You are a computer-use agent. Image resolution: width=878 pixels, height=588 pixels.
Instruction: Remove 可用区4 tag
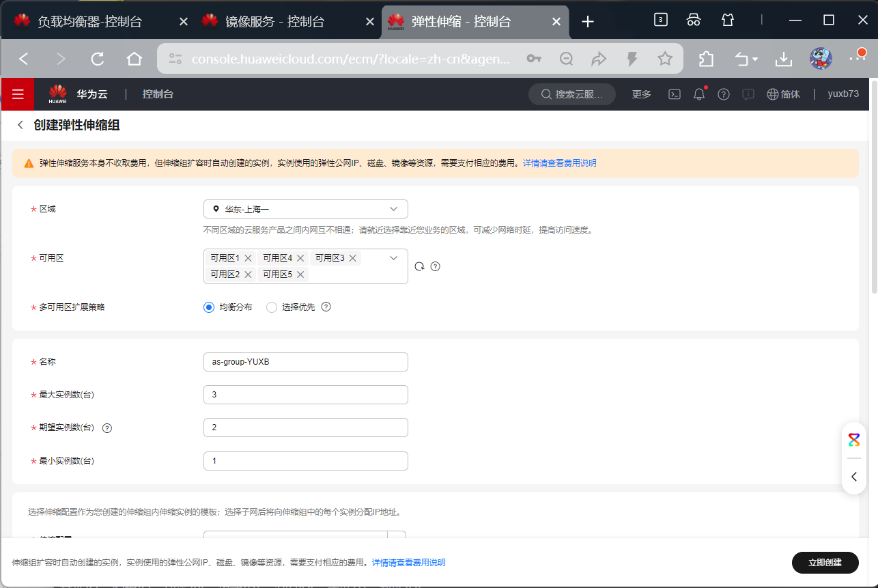point(300,258)
